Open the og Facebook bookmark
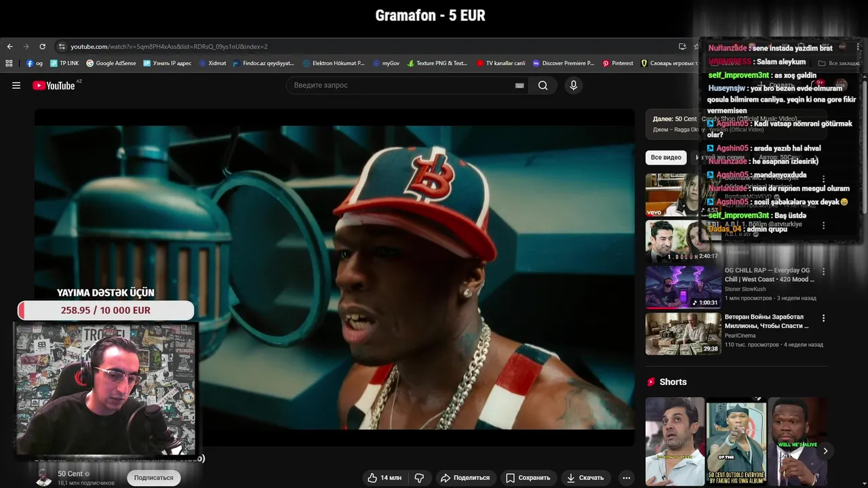This screenshot has height=488, width=868. click(35, 63)
